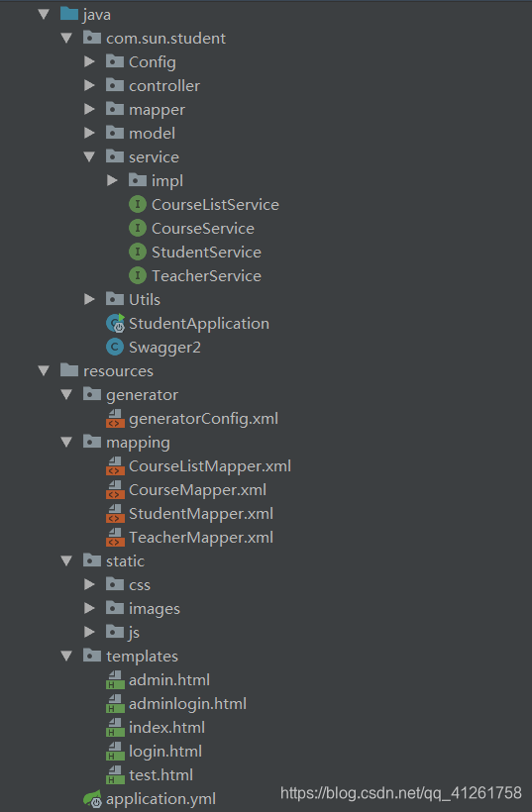Click the StudentMapper.xml file icon
The width and height of the screenshot is (532, 812).
[x=115, y=514]
